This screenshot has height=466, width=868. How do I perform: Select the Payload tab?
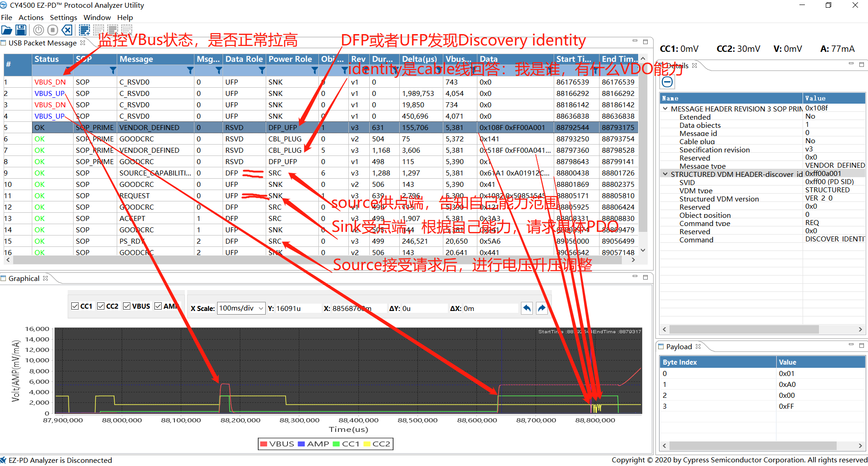tap(679, 346)
